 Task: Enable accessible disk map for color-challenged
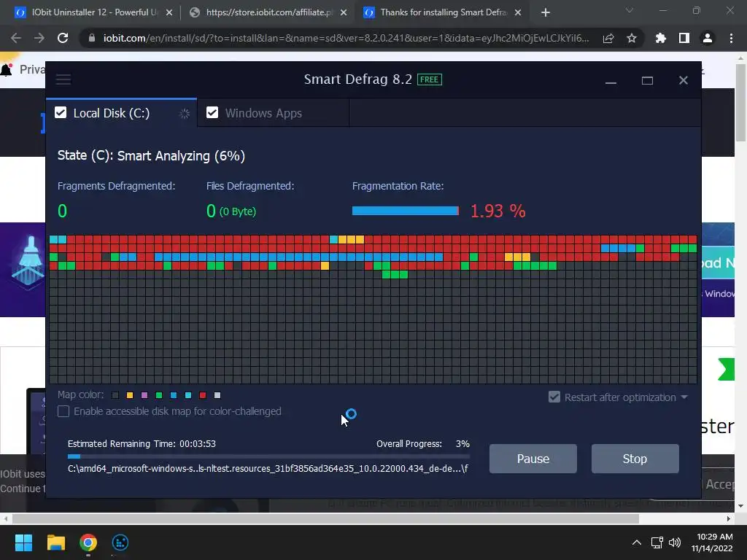tap(63, 411)
